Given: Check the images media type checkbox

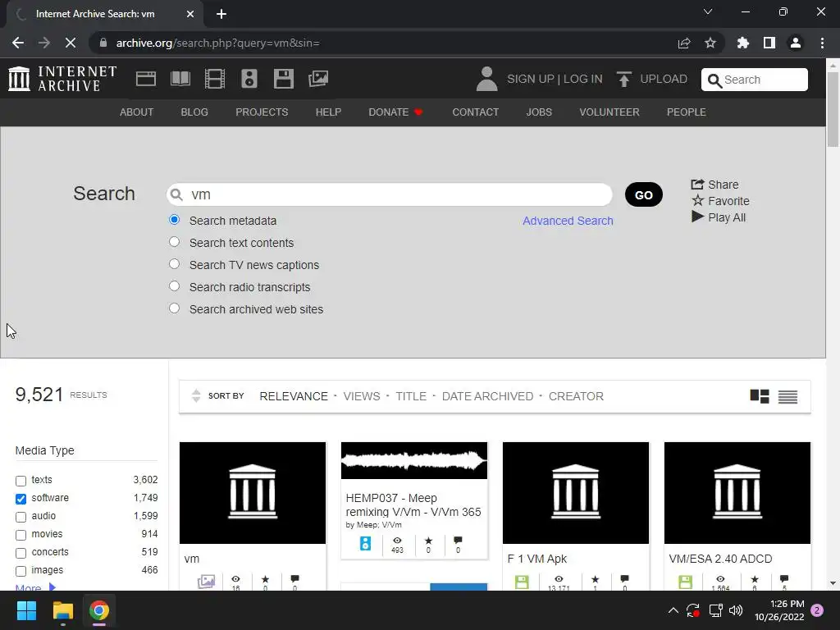Looking at the screenshot, I should click(21, 571).
